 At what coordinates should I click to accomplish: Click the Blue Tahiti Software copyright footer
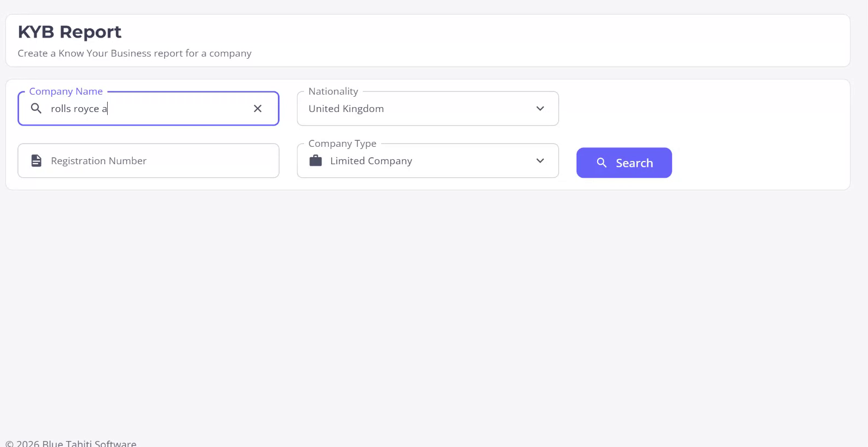[71, 443]
